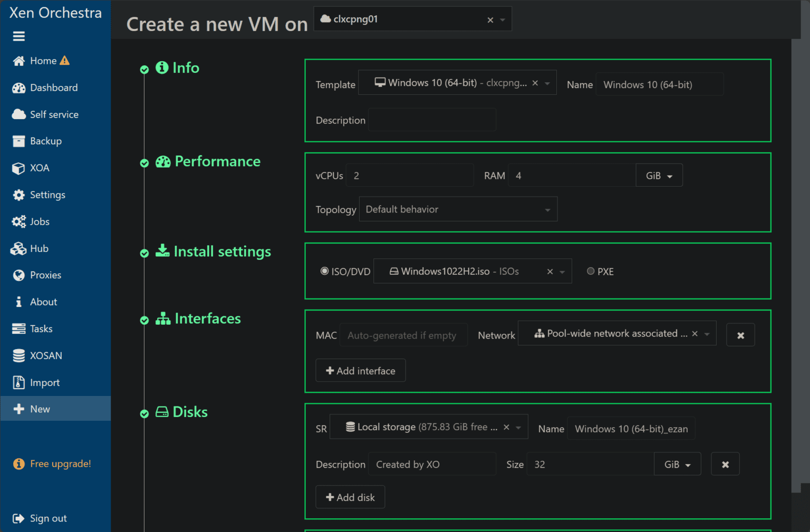The image size is (810, 532).
Task: Click the Free upgrade link
Action: [60, 463]
